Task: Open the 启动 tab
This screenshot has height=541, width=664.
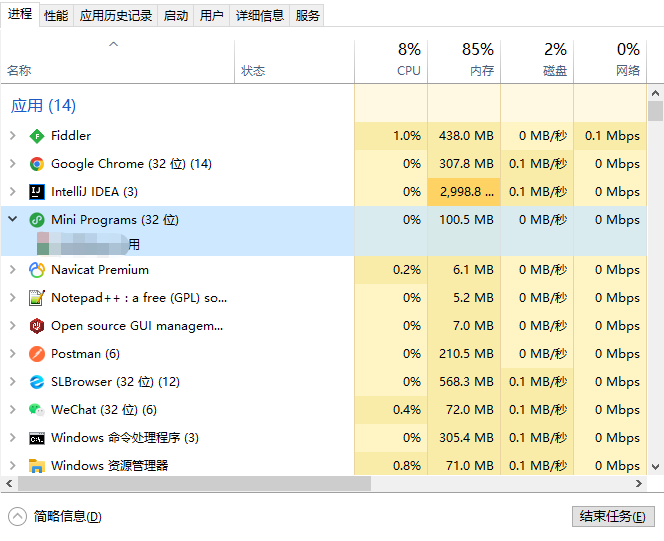Action: (176, 15)
